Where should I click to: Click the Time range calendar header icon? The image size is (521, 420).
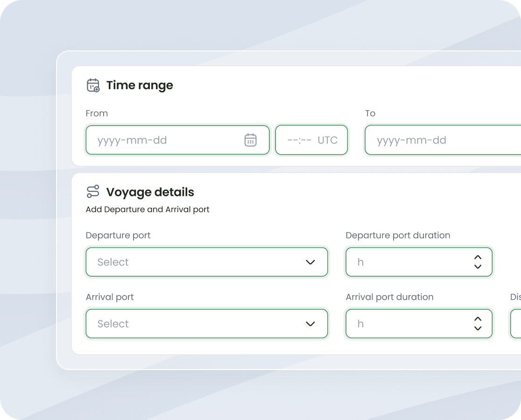tap(93, 85)
